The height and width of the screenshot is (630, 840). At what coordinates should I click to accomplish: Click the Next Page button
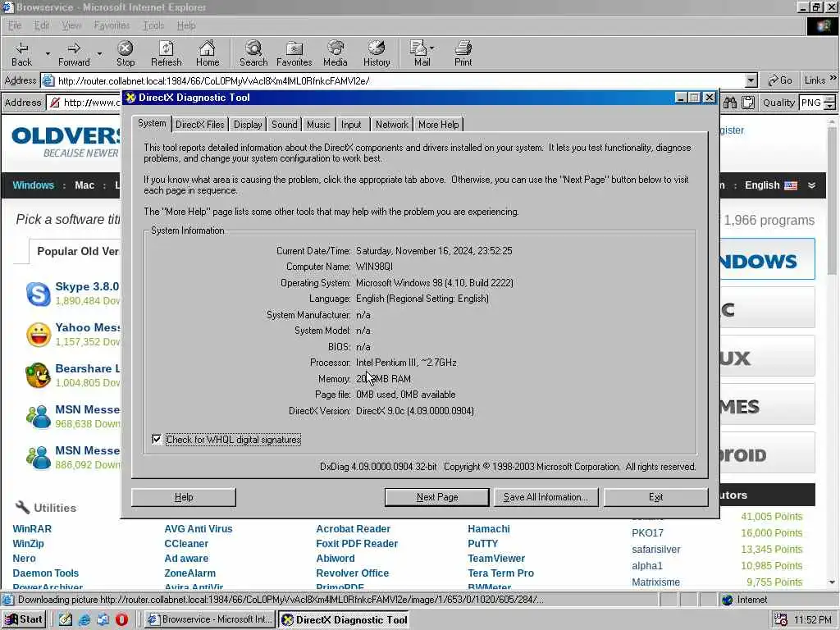[x=436, y=497]
